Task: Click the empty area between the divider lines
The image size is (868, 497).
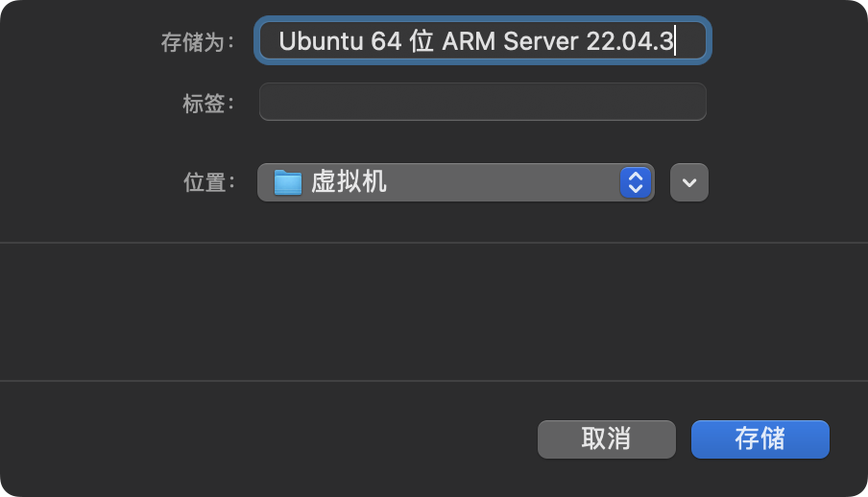Action: (434, 312)
